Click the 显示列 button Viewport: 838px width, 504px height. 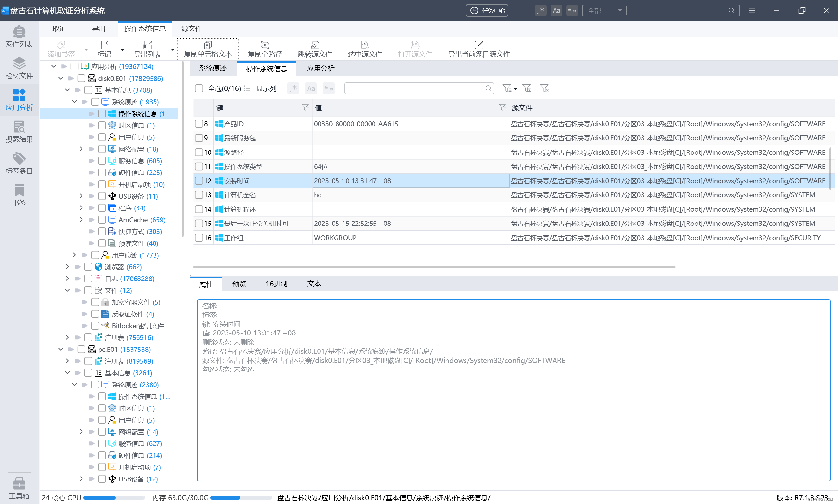tap(266, 88)
